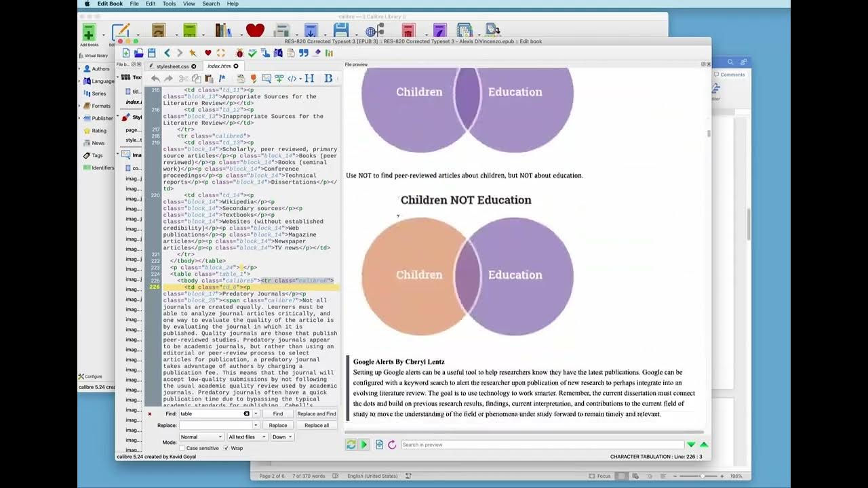Click the purple reload preview icon
Image resolution: width=868 pixels, height=488 pixels.
392,445
